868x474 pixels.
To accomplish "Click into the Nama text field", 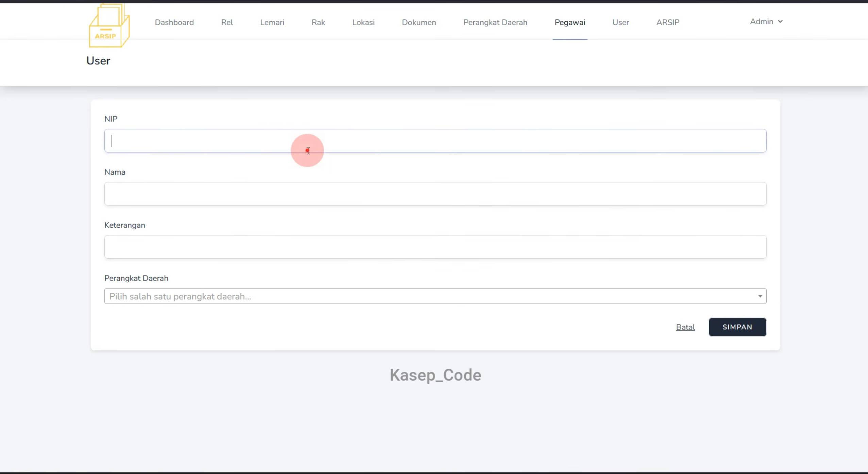I will coord(435,194).
